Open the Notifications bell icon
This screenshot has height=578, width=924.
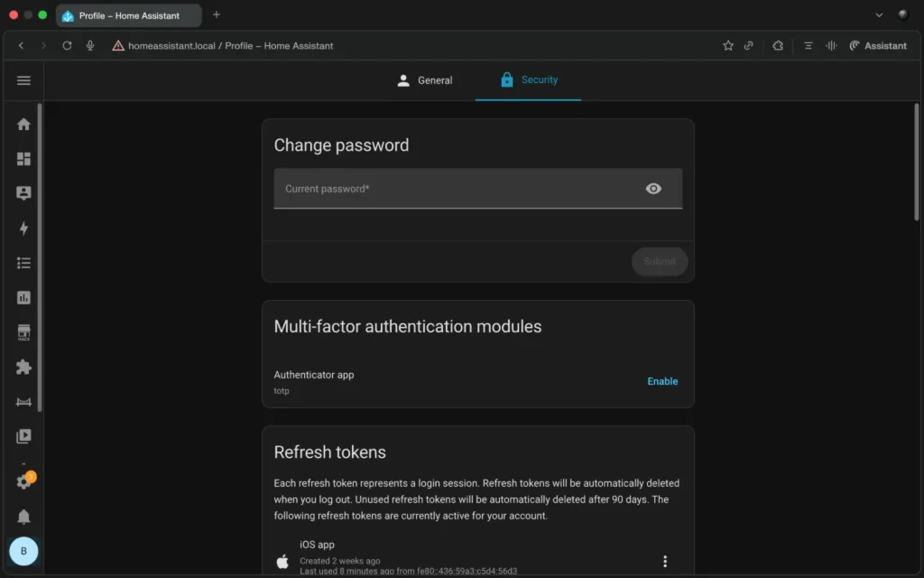click(23, 517)
